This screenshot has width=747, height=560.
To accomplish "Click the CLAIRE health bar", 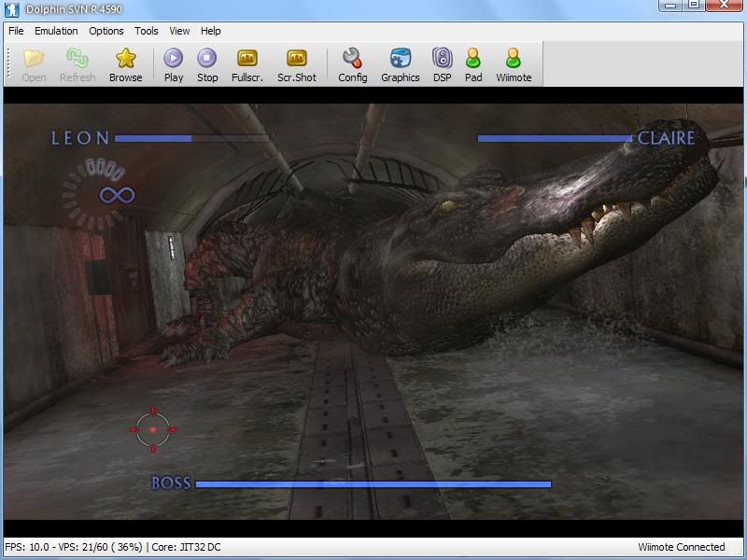I will coord(555,138).
